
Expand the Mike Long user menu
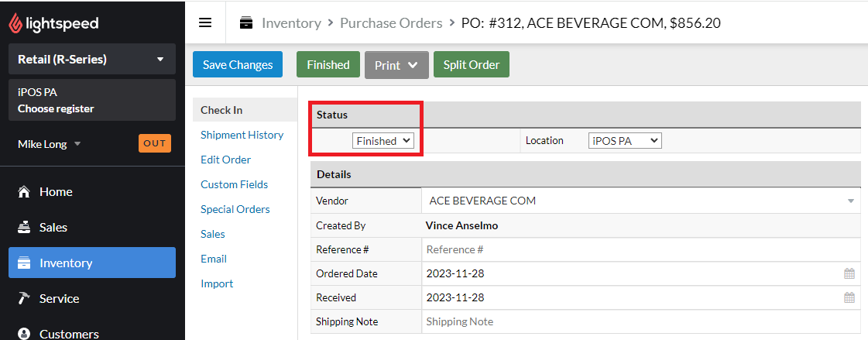pos(50,144)
